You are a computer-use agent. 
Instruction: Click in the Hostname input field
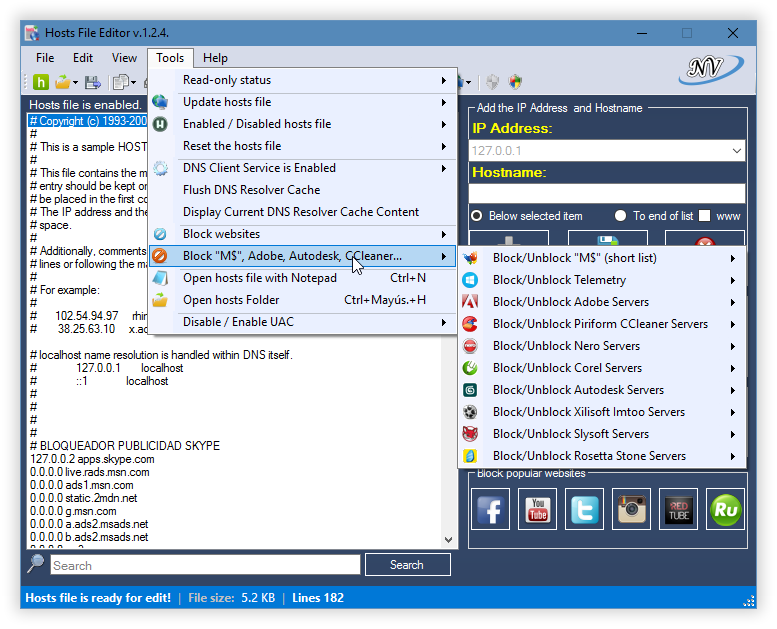click(x=607, y=193)
